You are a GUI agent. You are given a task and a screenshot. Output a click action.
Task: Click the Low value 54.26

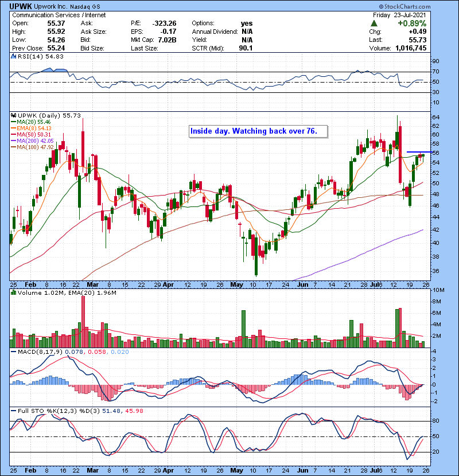(56, 40)
